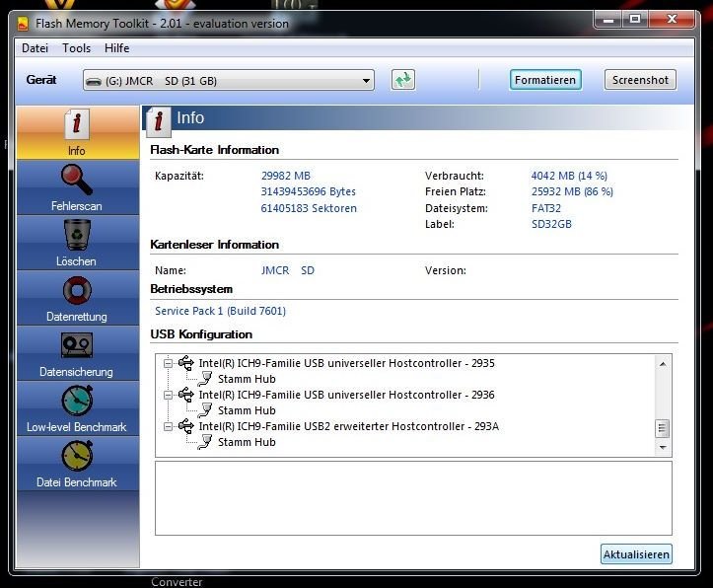Image resolution: width=713 pixels, height=588 pixels.
Task: Click the Freien Platz value 25932 MB (86 %)
Action: click(573, 191)
